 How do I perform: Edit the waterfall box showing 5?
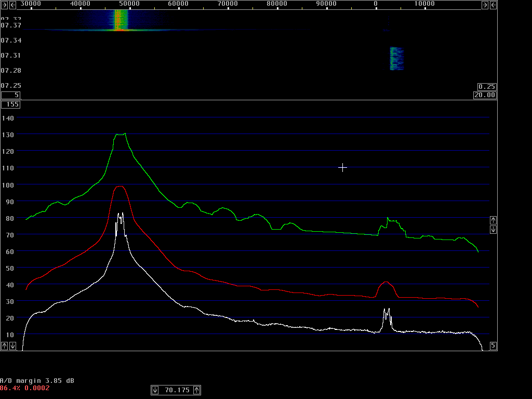click(x=10, y=95)
